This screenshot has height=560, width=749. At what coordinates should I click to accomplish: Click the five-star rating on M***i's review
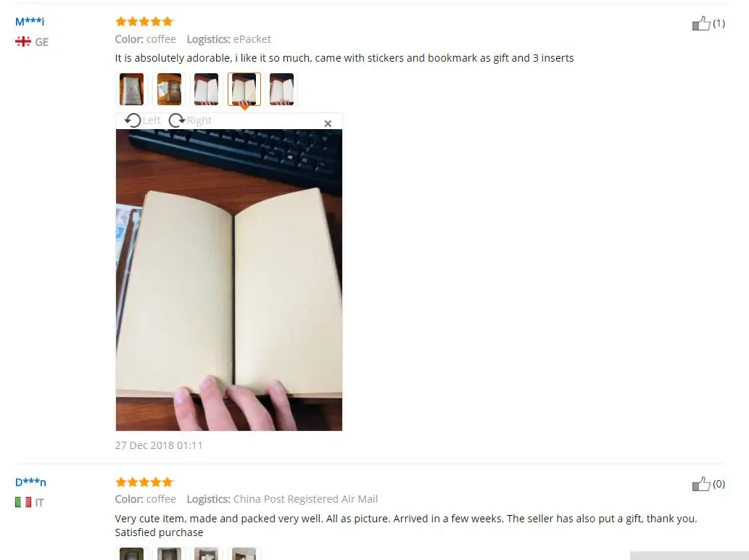145,21
